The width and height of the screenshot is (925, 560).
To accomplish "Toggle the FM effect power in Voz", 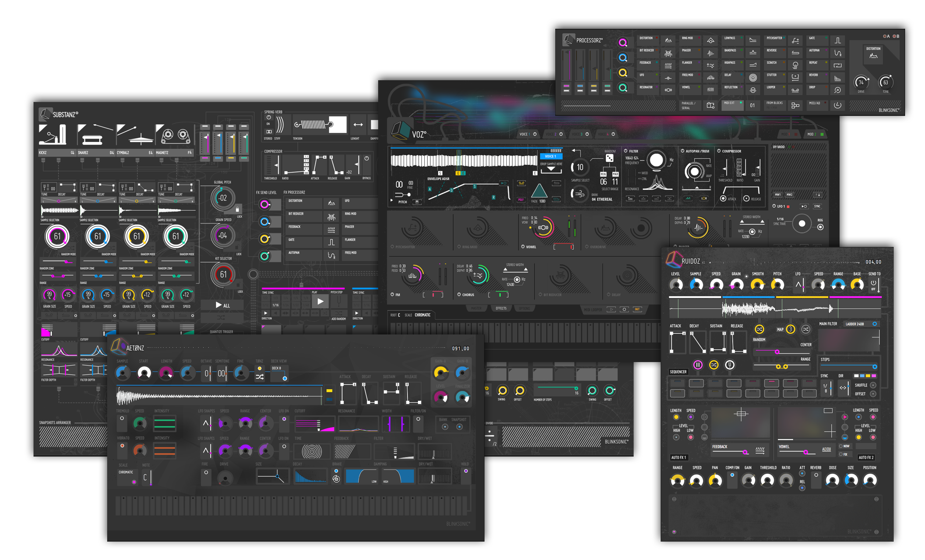I will pyautogui.click(x=392, y=294).
